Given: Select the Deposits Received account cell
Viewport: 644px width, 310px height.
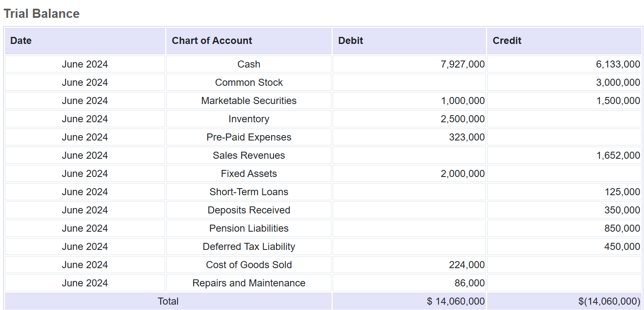Looking at the screenshot, I should pos(249,210).
